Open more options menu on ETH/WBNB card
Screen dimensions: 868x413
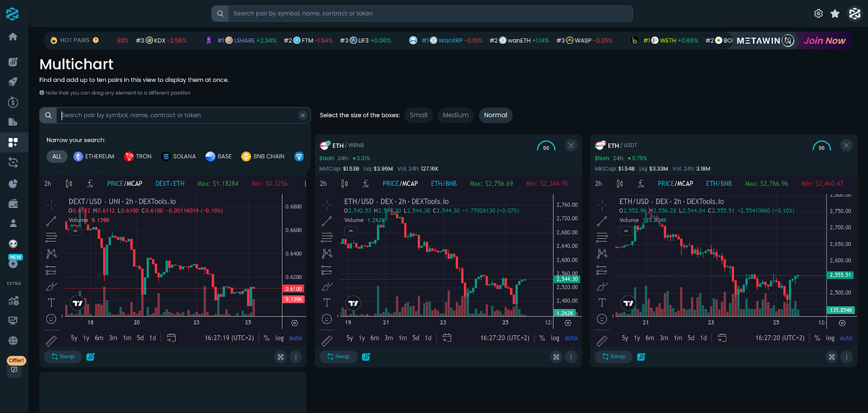coord(571,357)
